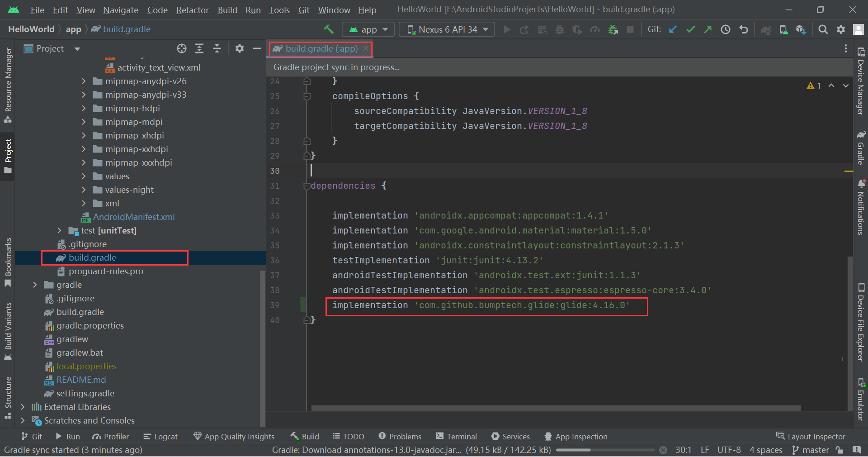This screenshot has width=868, height=457.
Task: Open the Tools menu
Action: [x=279, y=10]
